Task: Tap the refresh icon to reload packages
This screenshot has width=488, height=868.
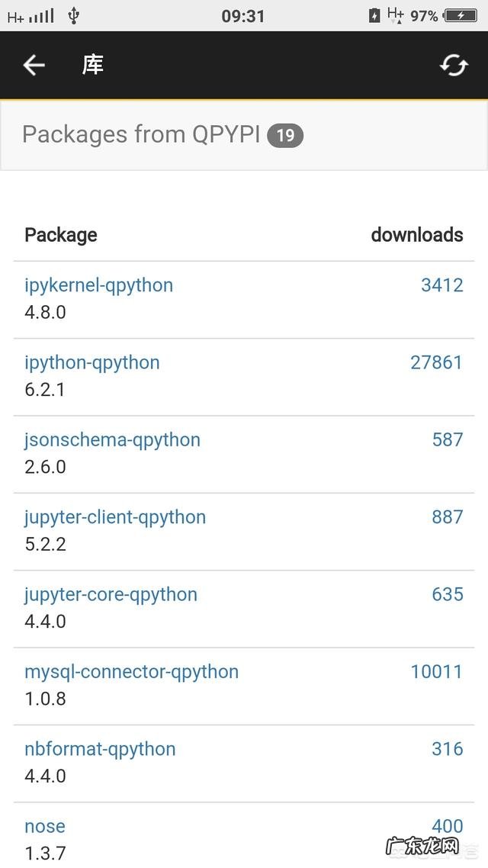Action: (454, 65)
